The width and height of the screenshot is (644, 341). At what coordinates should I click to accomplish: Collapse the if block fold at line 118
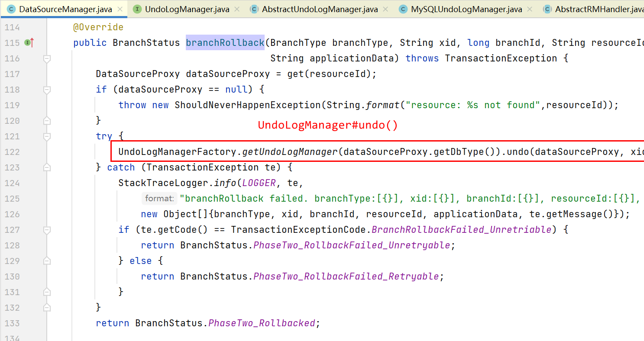tap(47, 90)
